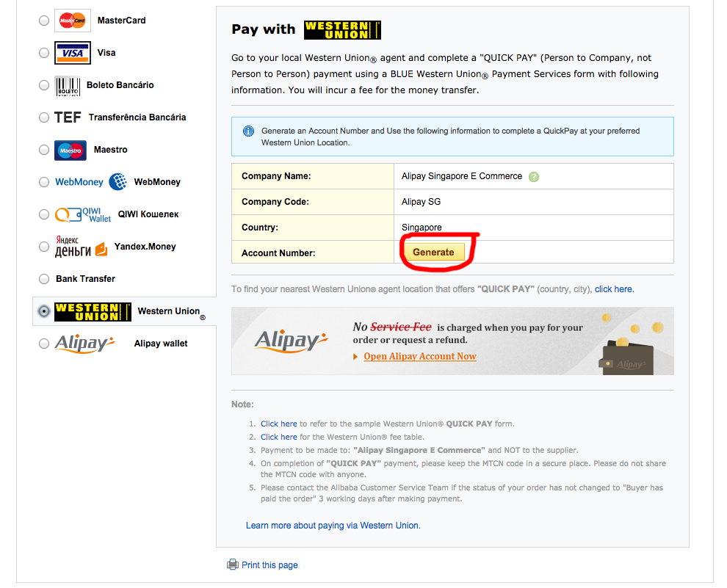Click the black WebMoney label
This screenshot has width=727, height=588.
click(x=157, y=182)
